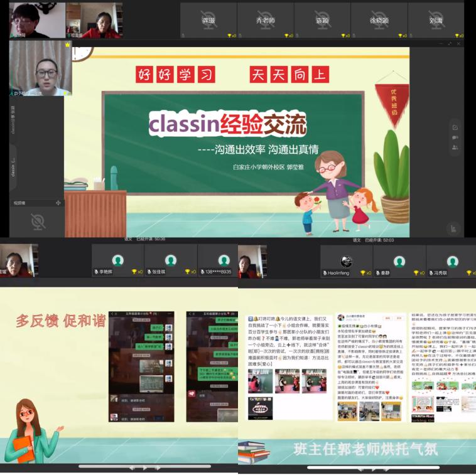Click the 优秀班级 red pennant
476x475 pixels.
pos(392,105)
